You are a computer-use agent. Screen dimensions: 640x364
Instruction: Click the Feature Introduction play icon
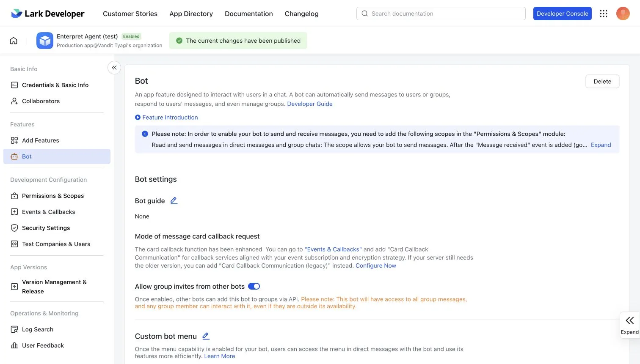point(138,118)
